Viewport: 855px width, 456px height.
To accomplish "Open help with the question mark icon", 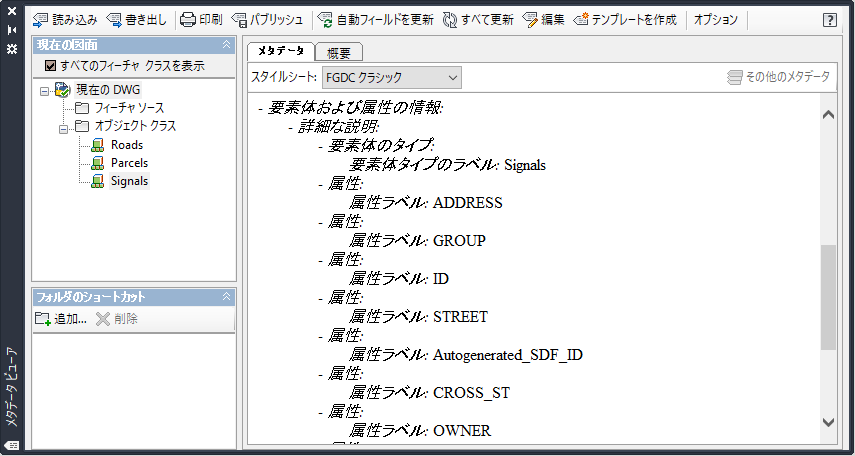I will (829, 20).
